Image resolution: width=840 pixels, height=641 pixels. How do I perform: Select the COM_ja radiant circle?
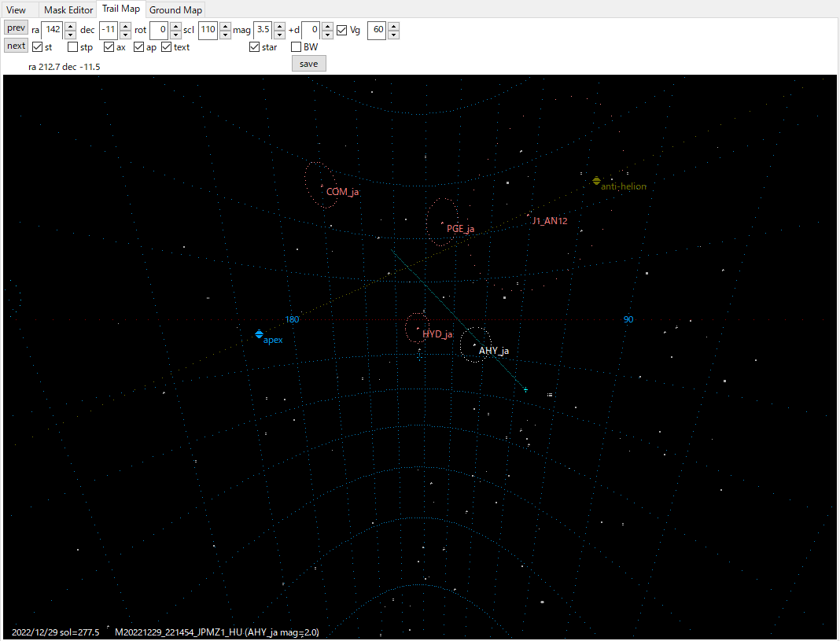point(322,186)
